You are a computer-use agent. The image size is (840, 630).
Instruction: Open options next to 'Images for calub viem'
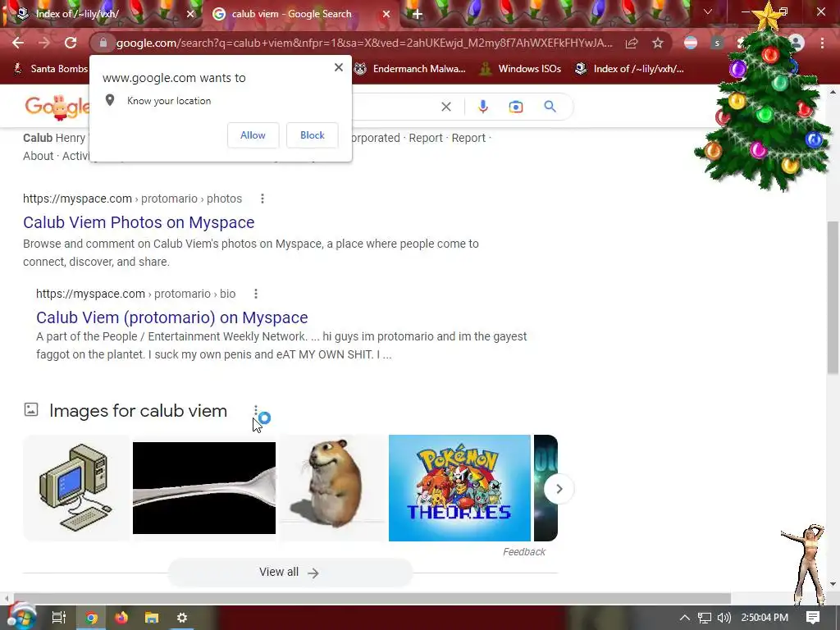(x=256, y=411)
